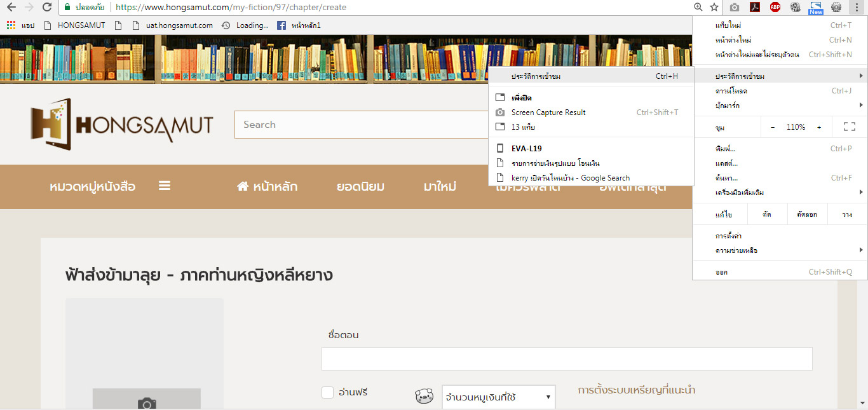Click the home icon beside หน้าหลัก
This screenshot has width=868, height=410.
pos(242,187)
